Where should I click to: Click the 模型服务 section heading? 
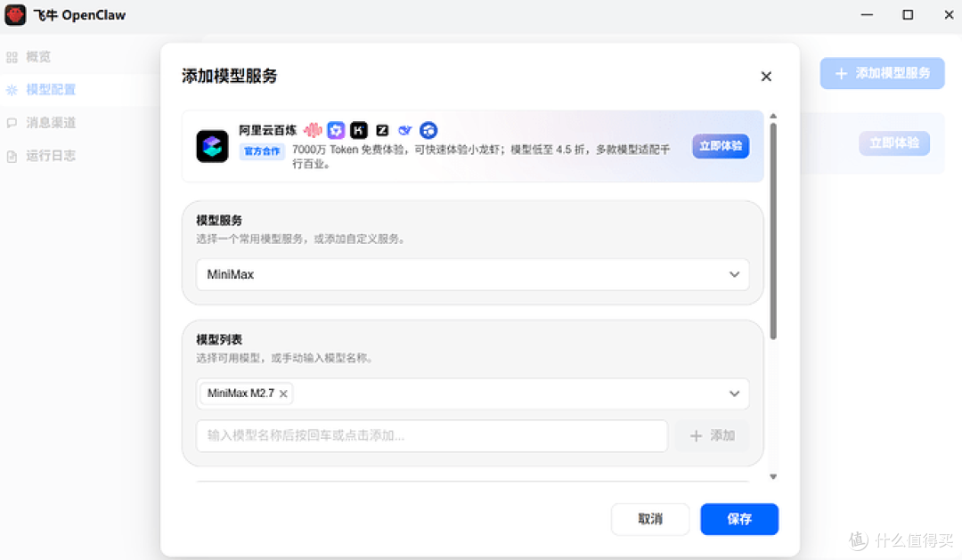219,220
